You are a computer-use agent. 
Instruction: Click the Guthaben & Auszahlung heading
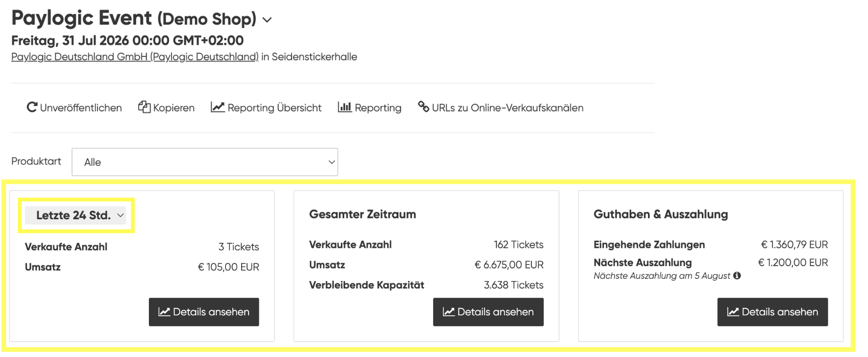tap(661, 214)
